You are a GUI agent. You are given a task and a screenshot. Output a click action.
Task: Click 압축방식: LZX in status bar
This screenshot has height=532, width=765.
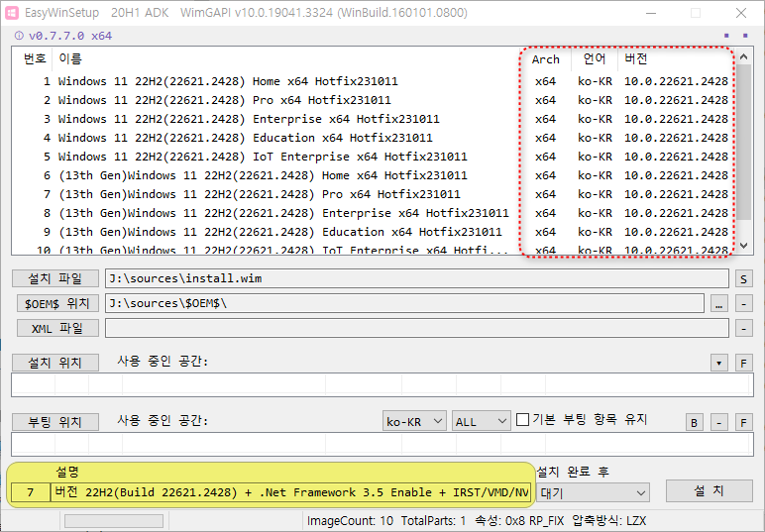tap(608, 521)
